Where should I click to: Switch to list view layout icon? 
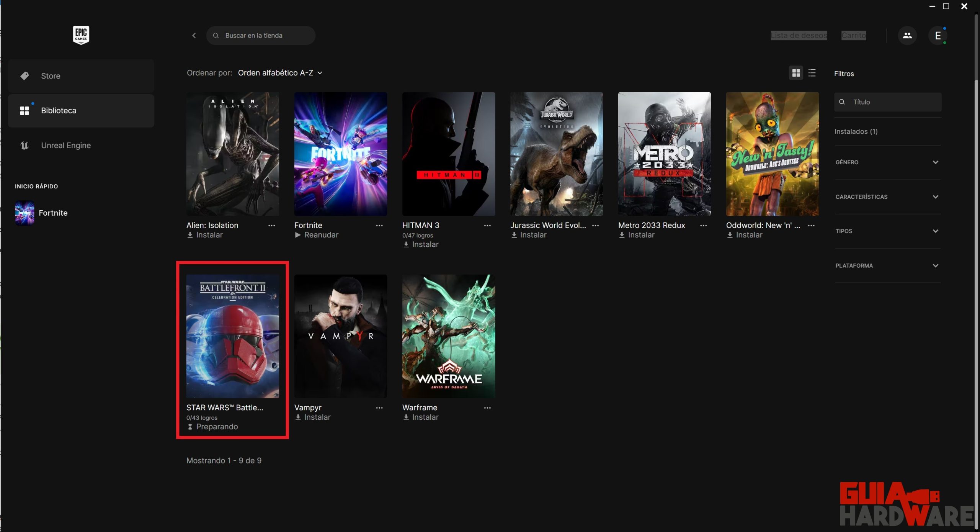point(812,72)
